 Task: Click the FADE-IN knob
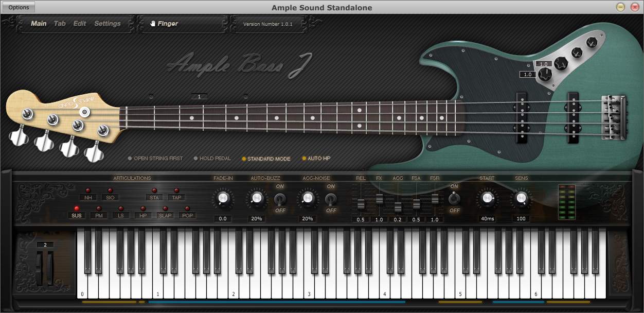(x=223, y=198)
